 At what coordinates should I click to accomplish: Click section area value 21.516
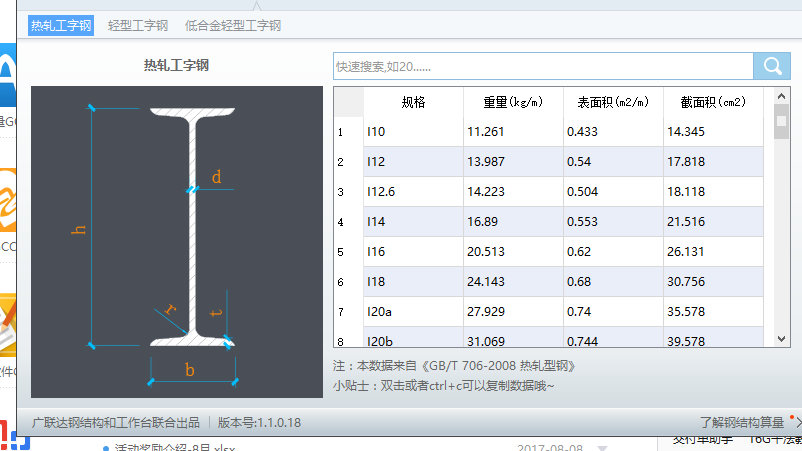(x=713, y=222)
